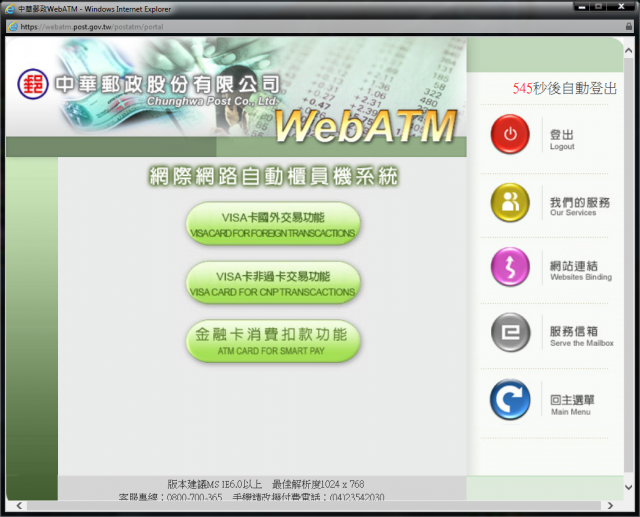Click the 版本建議MS IE6.0以上 footer text
Screen dimensions: 640x517
215,484
